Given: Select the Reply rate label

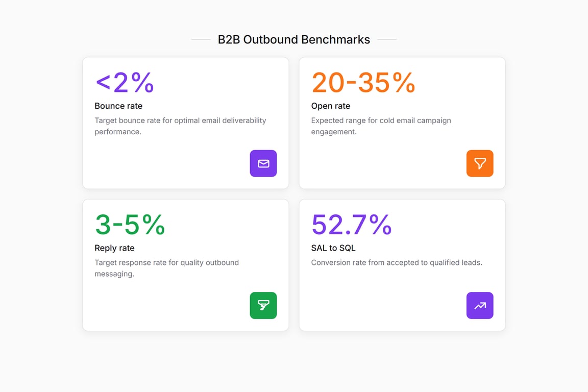Looking at the screenshot, I should click(x=114, y=248).
